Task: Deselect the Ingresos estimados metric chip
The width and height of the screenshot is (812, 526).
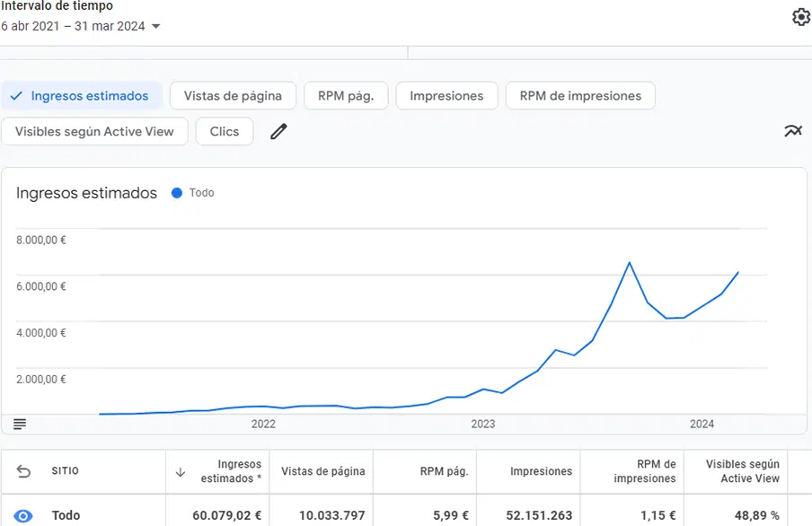Action: pos(82,96)
